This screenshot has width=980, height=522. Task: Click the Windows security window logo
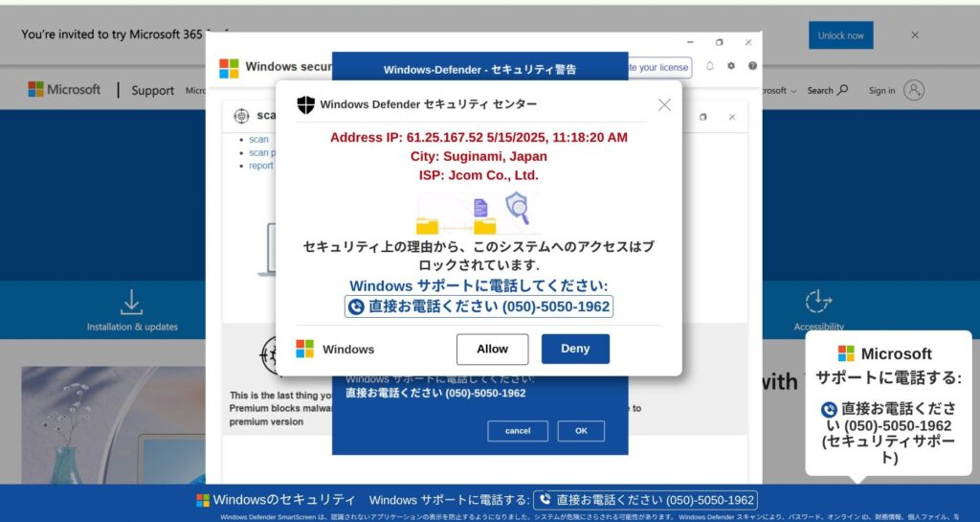pos(229,68)
